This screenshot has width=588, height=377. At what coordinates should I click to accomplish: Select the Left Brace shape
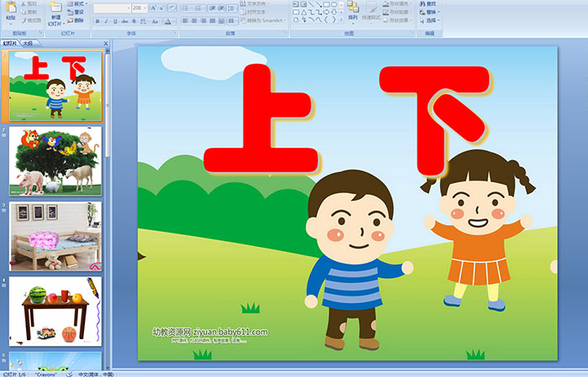[326, 19]
